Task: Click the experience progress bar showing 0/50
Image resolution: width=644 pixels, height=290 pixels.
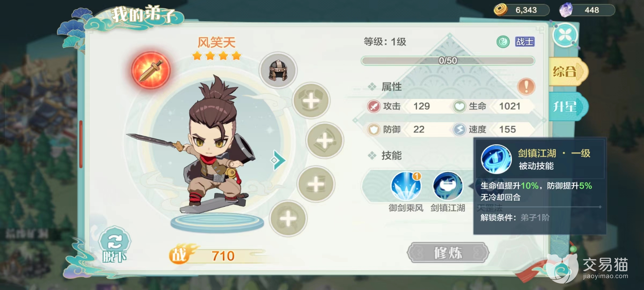Action: pos(448,61)
